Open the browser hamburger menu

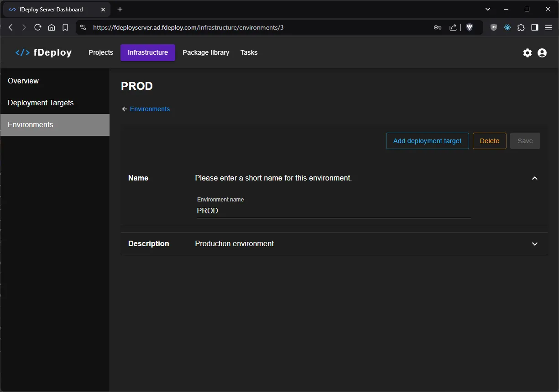[549, 27]
